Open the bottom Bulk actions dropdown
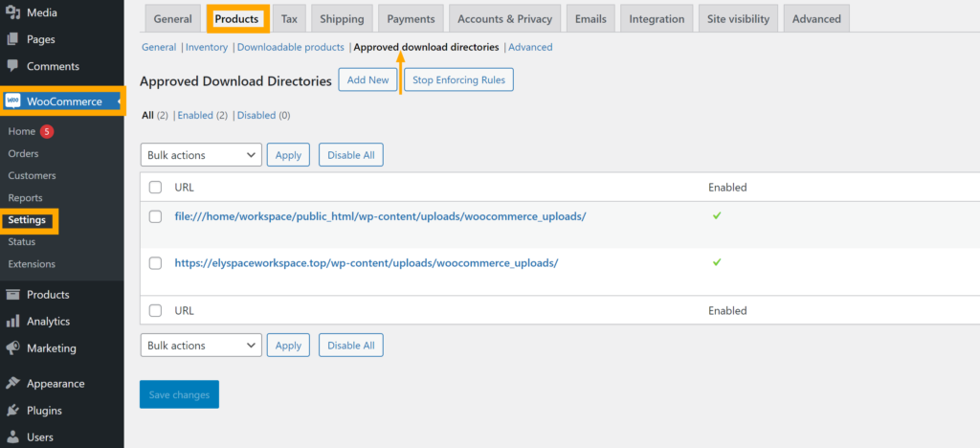980x448 pixels. (201, 346)
